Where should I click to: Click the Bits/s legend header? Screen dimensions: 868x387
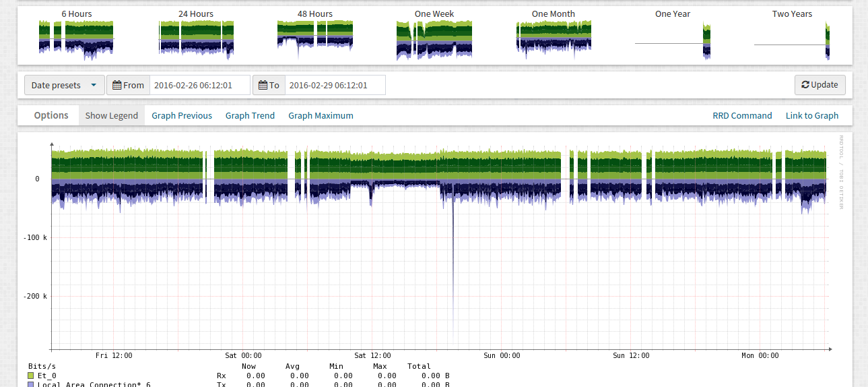[x=42, y=366]
